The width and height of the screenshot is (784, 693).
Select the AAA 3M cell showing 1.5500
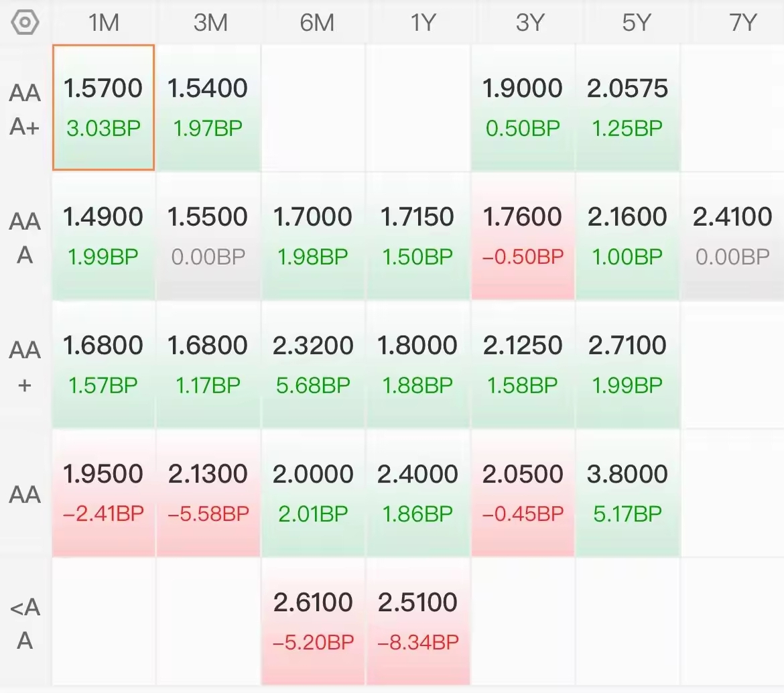208,236
